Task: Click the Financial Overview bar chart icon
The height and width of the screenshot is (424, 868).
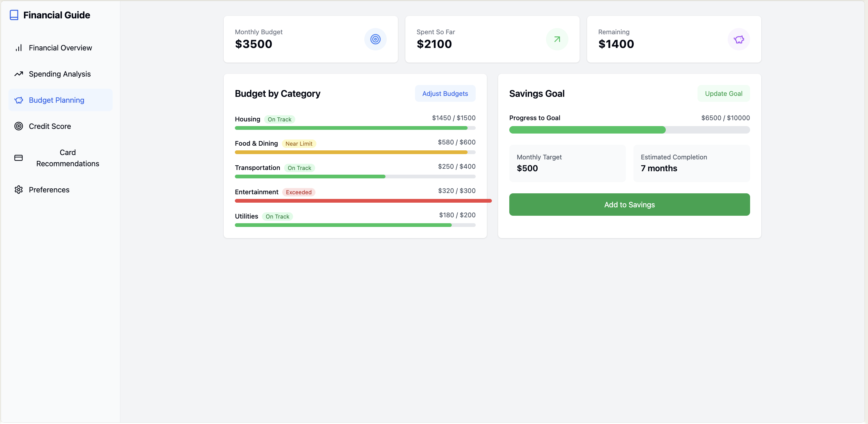Action: [19, 48]
